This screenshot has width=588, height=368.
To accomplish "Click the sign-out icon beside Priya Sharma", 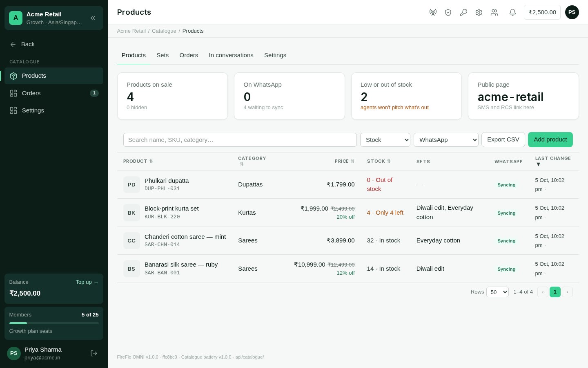I will coord(94,353).
